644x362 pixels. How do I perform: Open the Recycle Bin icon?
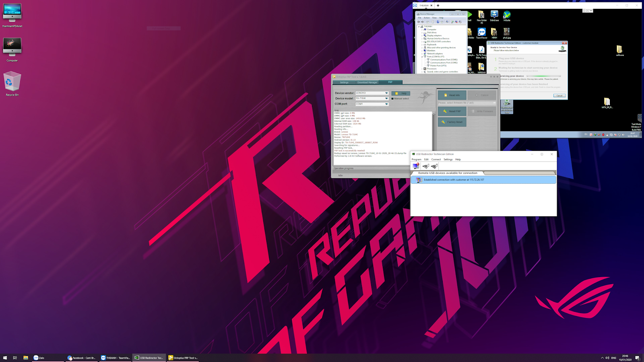pos(12,84)
